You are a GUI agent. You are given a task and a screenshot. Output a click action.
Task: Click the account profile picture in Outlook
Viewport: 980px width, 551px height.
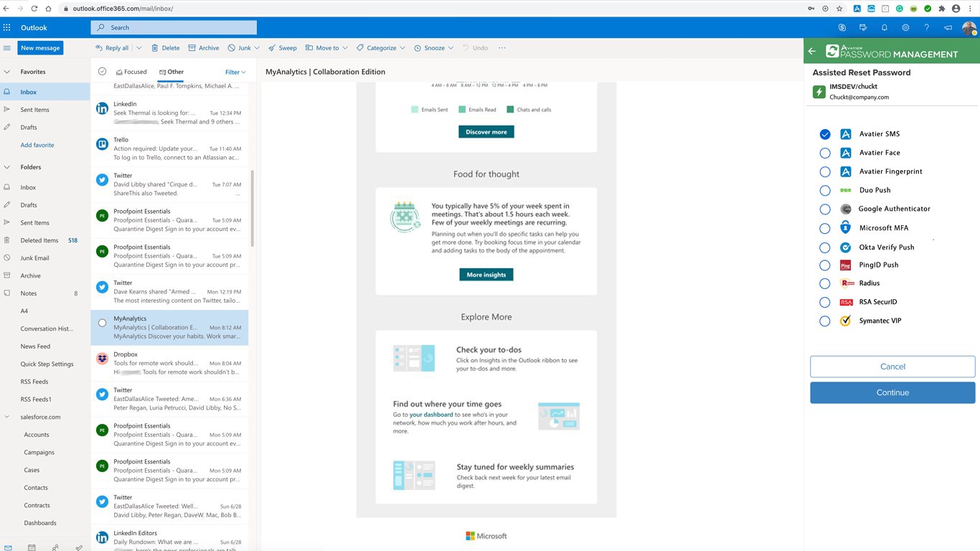point(969,27)
